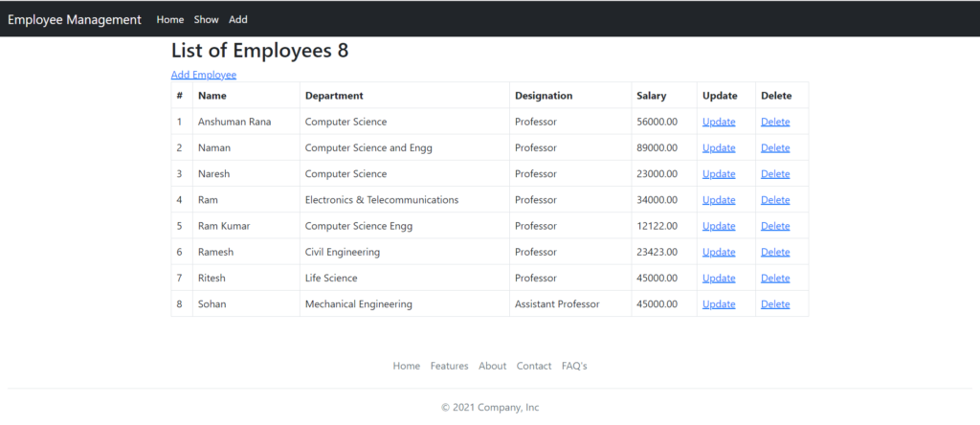Screen dimensions: 980x425
Task: Click the 2021 Company, Inc copyright text
Action: tap(490, 408)
